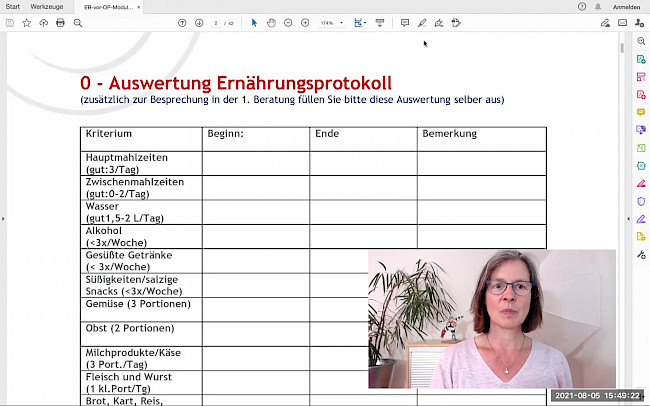Click the '0 - Auswertung Ernährungsprotokoll' heading
Screen dimensions: 650x406
[236, 83]
